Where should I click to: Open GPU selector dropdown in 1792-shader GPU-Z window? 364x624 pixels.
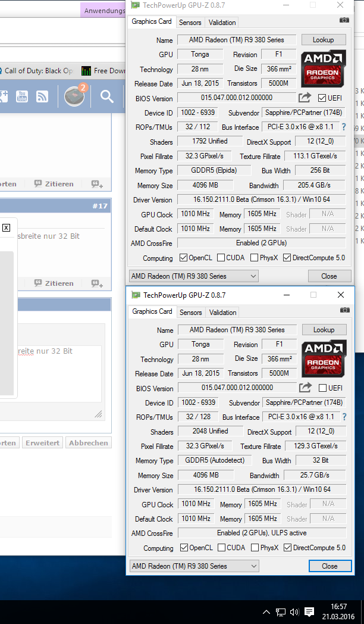194,276
